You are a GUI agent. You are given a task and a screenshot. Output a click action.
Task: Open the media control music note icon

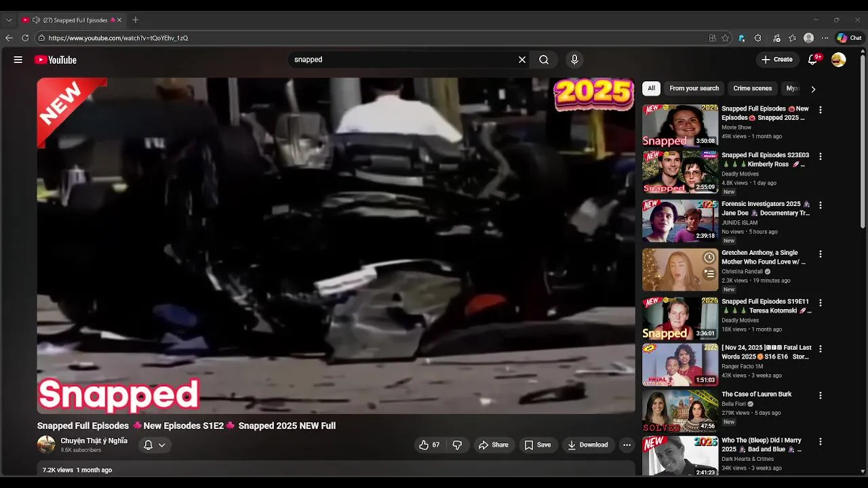776,38
